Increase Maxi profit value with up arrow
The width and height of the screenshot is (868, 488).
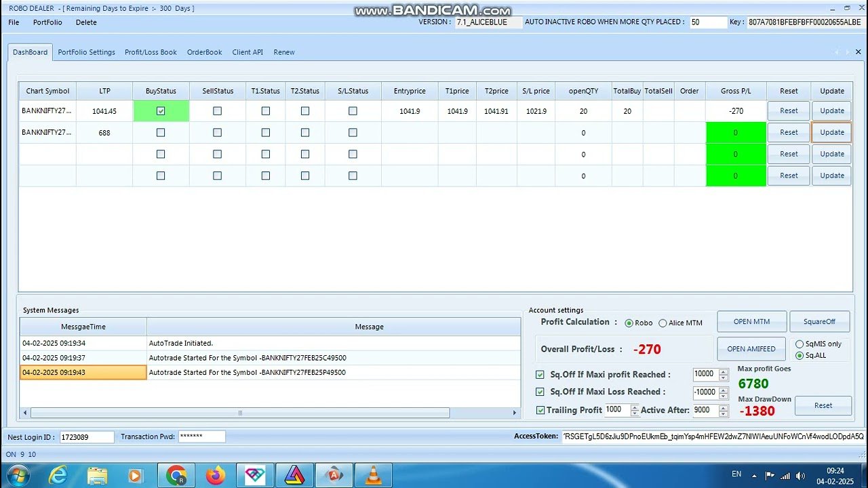click(x=723, y=371)
